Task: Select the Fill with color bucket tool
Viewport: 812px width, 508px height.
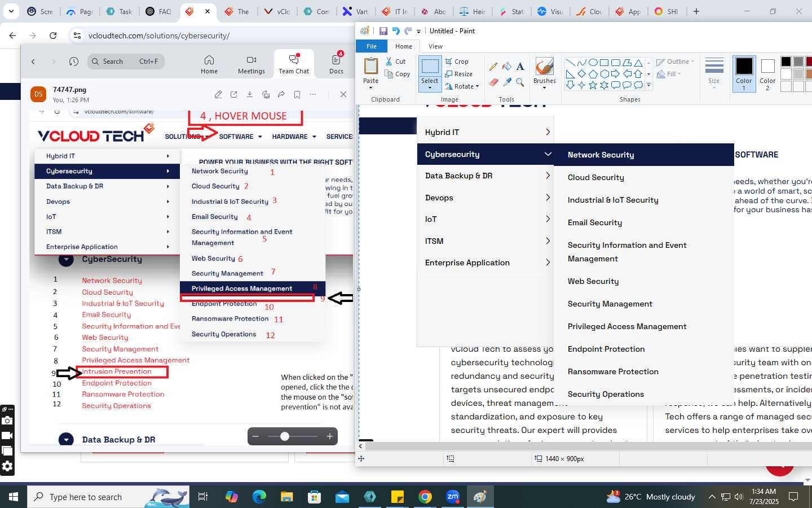Action: pyautogui.click(x=507, y=67)
